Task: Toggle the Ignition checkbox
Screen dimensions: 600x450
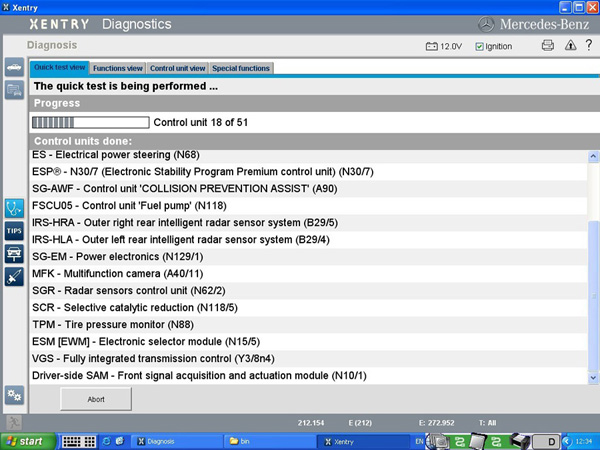Action: click(479, 47)
